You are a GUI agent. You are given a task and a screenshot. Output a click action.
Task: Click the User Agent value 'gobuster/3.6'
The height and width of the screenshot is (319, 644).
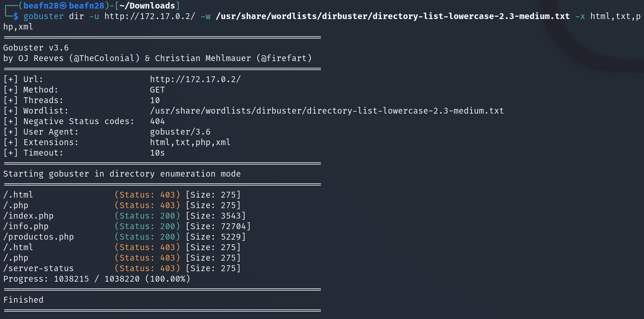[x=180, y=132]
